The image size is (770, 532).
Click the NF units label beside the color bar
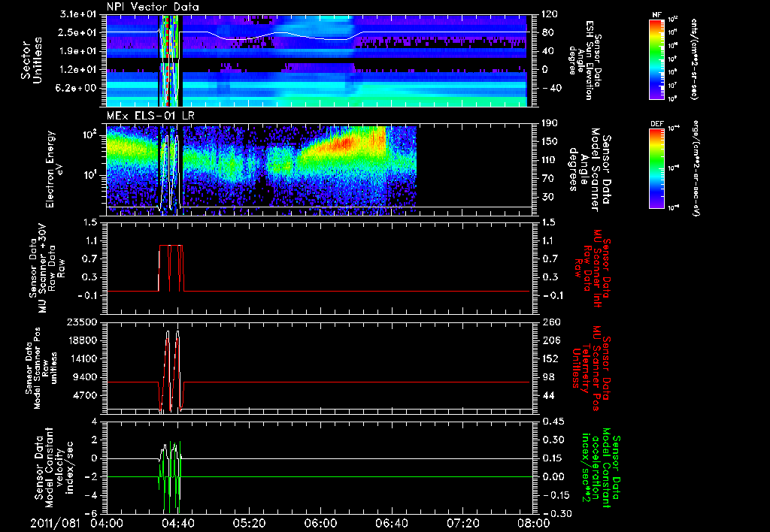[x=695, y=59]
